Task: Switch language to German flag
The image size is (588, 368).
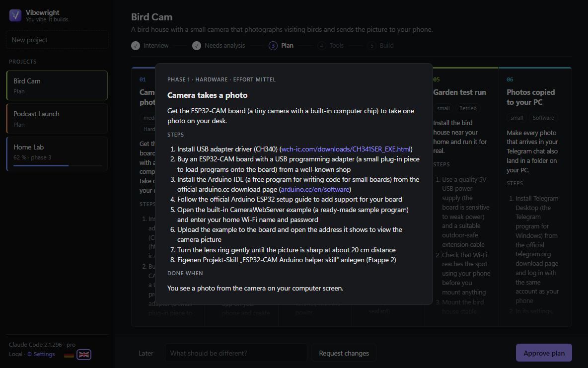Action: click(69, 355)
